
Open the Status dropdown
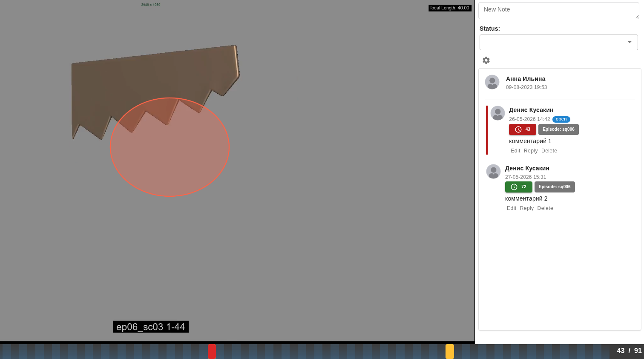(x=559, y=42)
